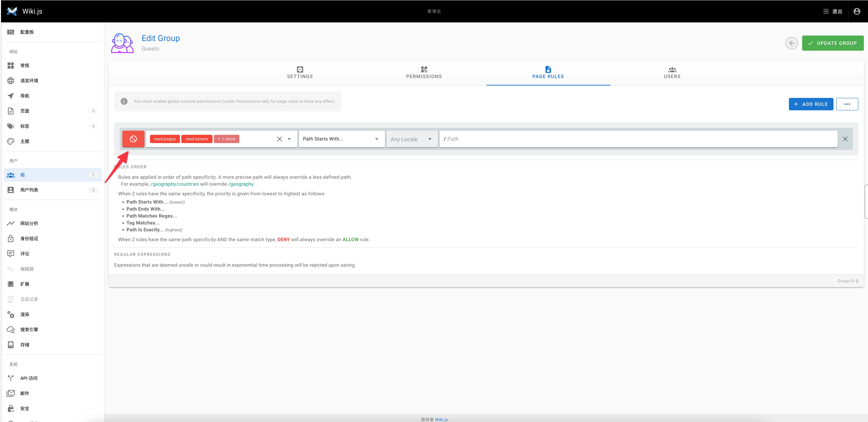Open 身份验证 authentication module
Viewport: 868px width, 422px height.
pyautogui.click(x=53, y=238)
